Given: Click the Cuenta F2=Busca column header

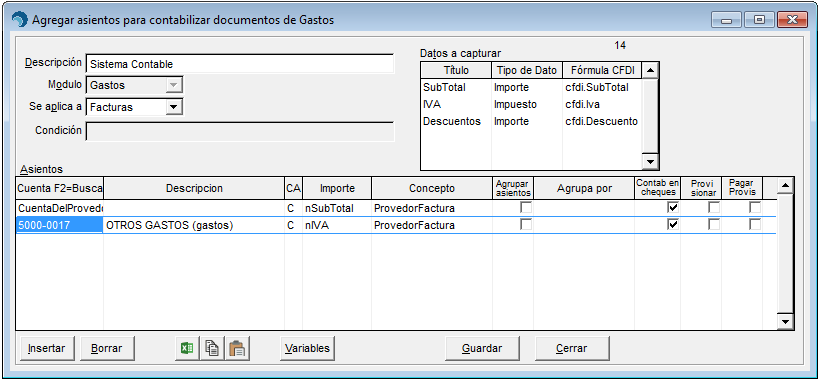Looking at the screenshot, I should 60,188.
